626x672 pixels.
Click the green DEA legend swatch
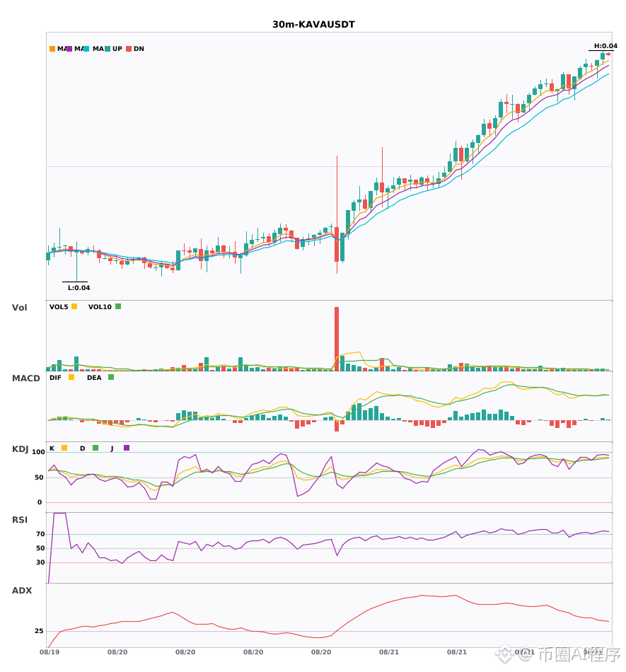[111, 377]
